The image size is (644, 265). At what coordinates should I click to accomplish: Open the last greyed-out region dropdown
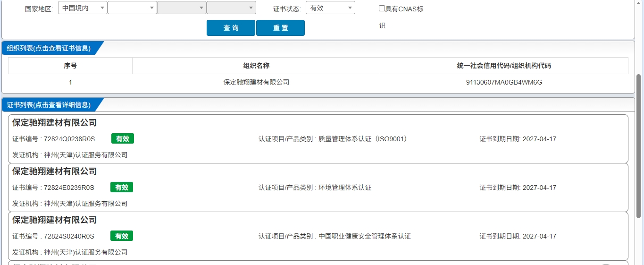[231, 8]
